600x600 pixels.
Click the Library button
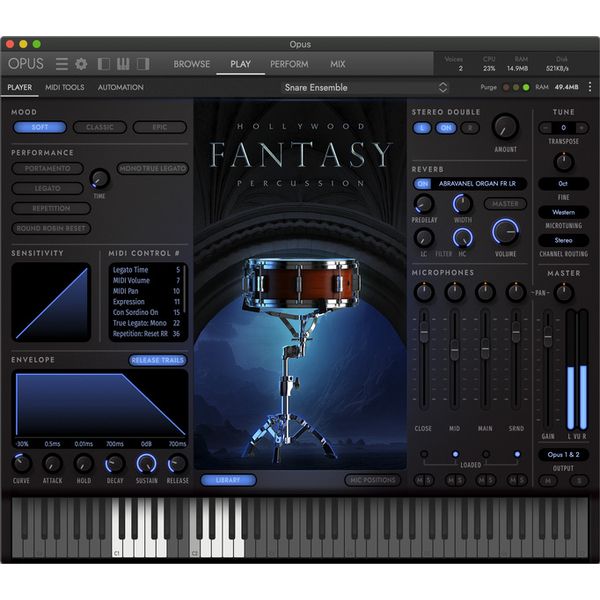pos(228,480)
